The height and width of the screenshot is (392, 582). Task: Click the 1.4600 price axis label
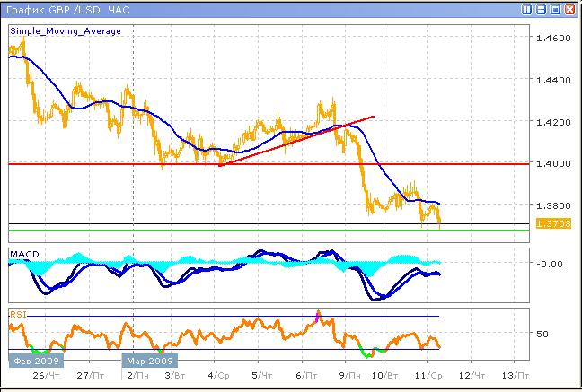pyautogui.click(x=551, y=39)
